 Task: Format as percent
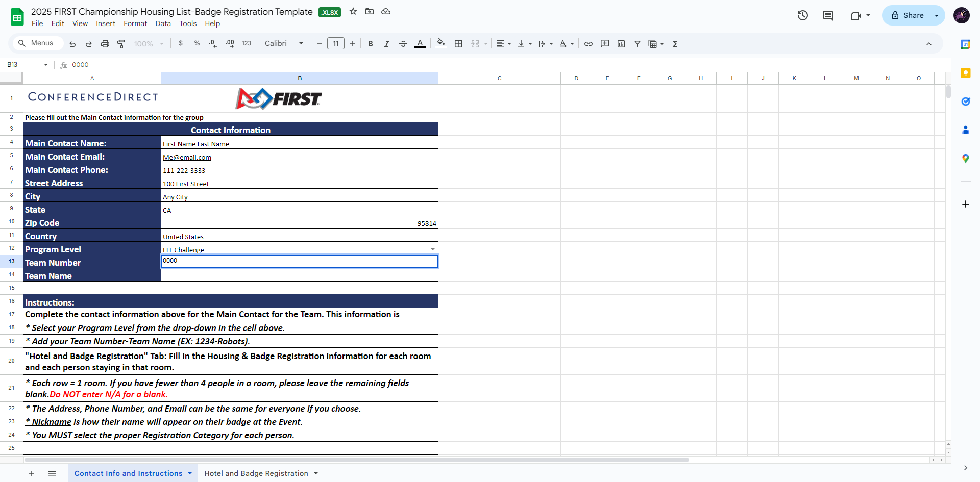pos(197,44)
